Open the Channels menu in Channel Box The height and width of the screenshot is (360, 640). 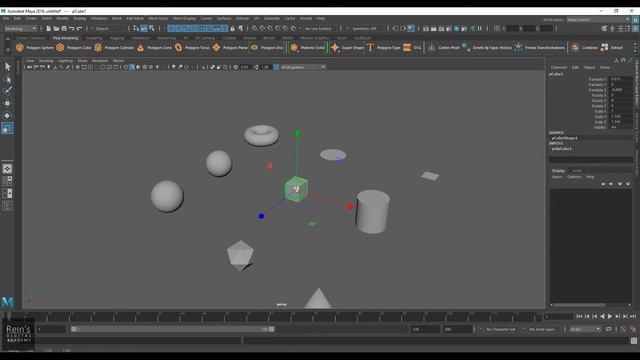(559, 67)
